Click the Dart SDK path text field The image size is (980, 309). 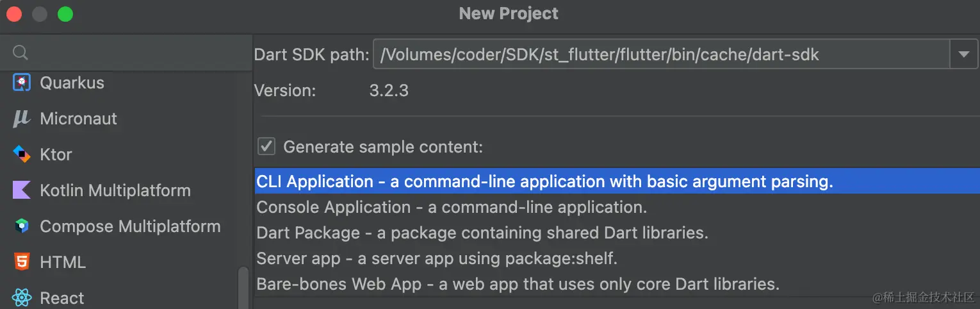click(660, 55)
